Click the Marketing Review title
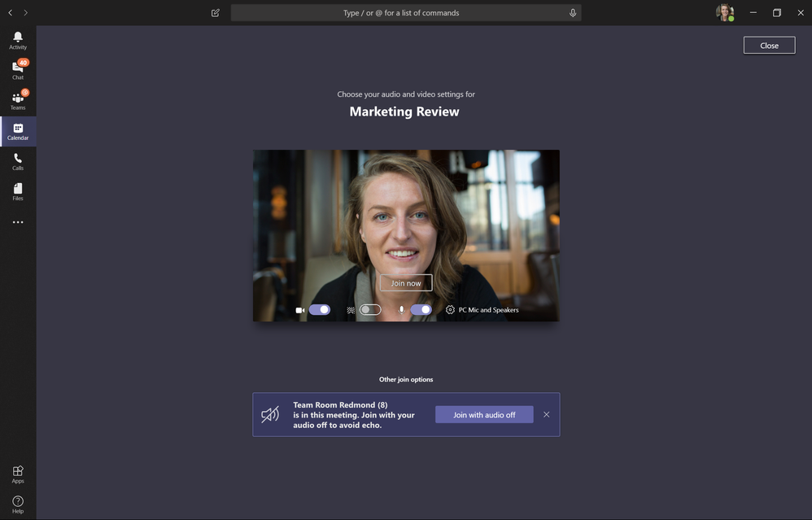812x520 pixels. 404,111
